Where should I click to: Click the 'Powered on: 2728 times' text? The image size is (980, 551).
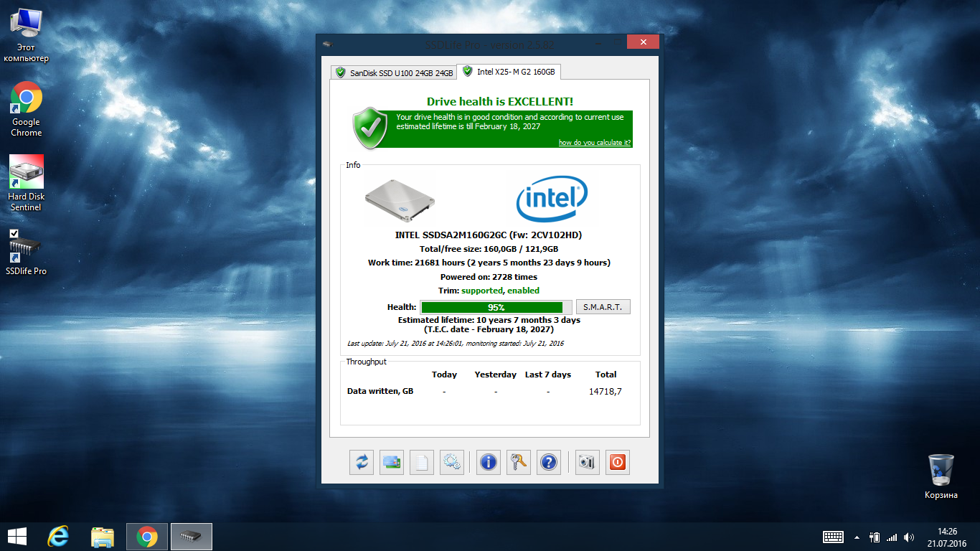pos(489,277)
